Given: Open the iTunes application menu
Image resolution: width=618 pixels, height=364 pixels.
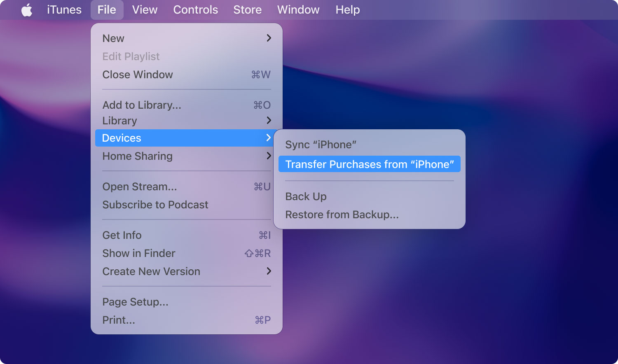Looking at the screenshot, I should pos(64,10).
